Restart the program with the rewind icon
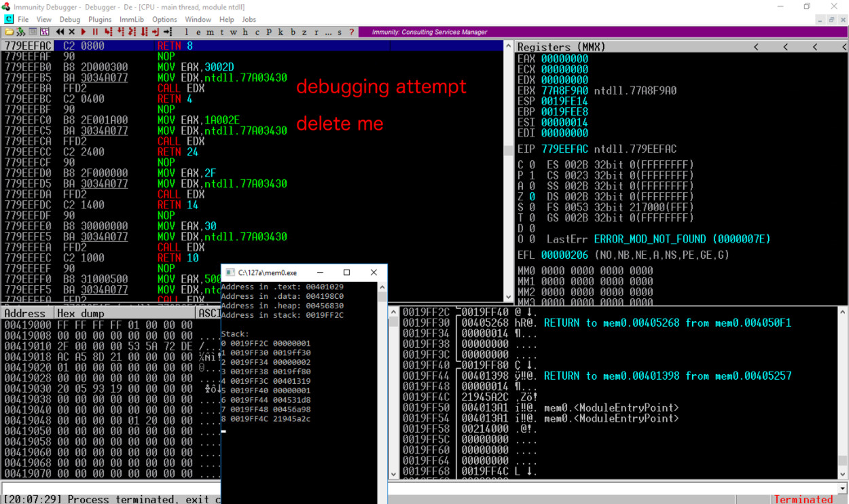Screen dimensions: 849x504 [x=60, y=32]
